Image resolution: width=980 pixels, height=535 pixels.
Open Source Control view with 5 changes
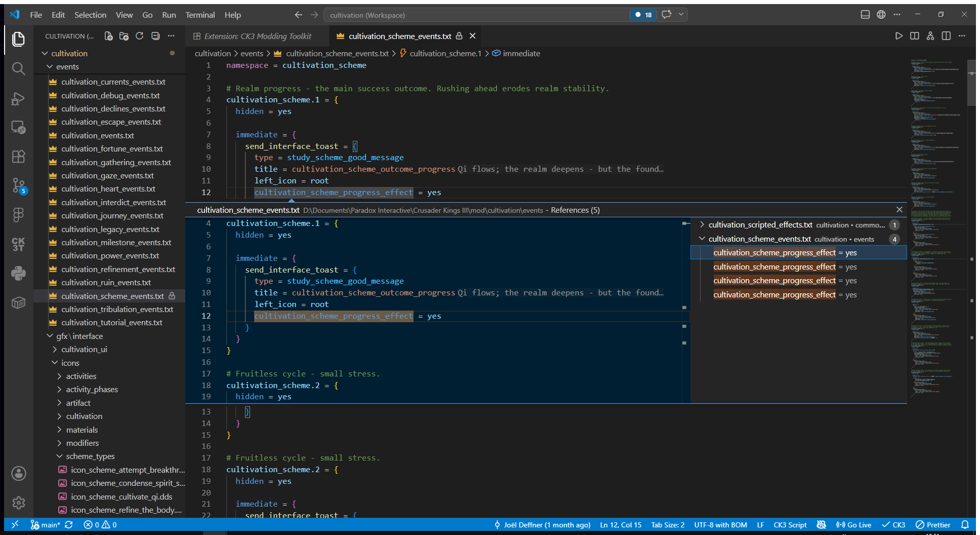(19, 186)
